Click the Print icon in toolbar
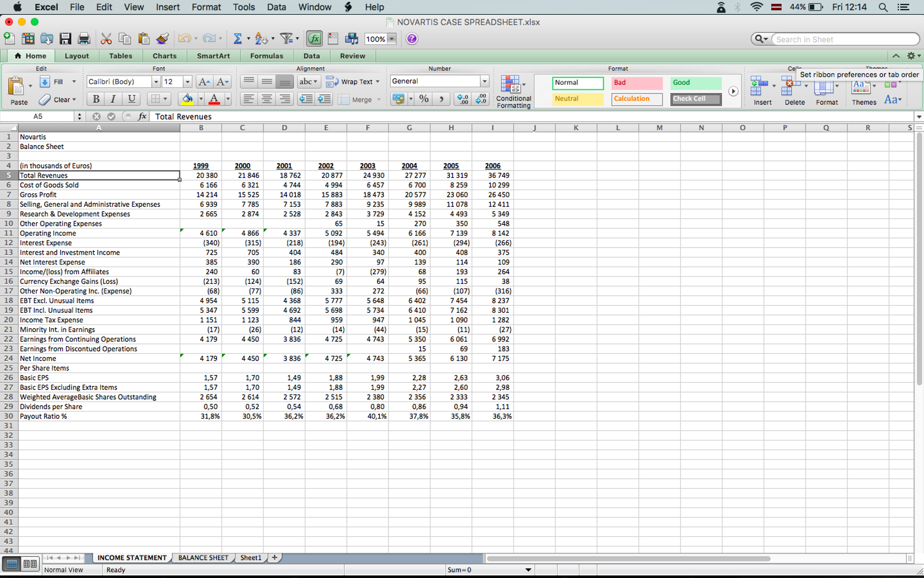The height and width of the screenshot is (578, 924). (x=84, y=39)
